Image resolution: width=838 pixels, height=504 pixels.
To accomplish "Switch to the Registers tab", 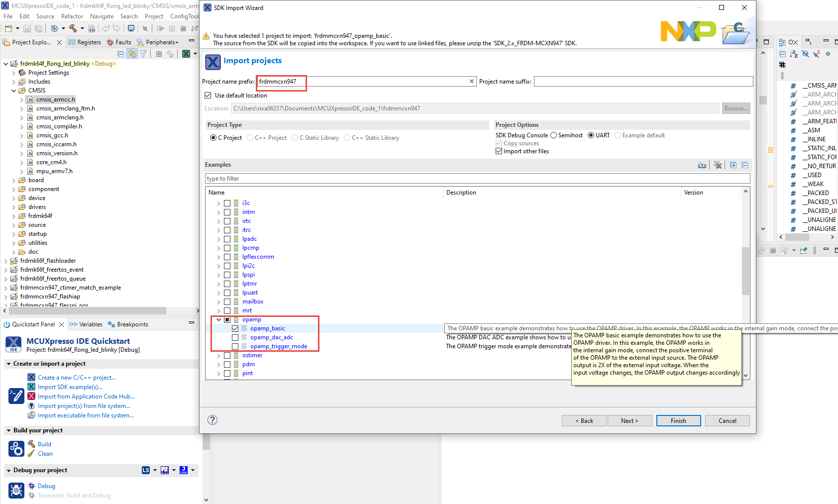I will click(x=90, y=42).
